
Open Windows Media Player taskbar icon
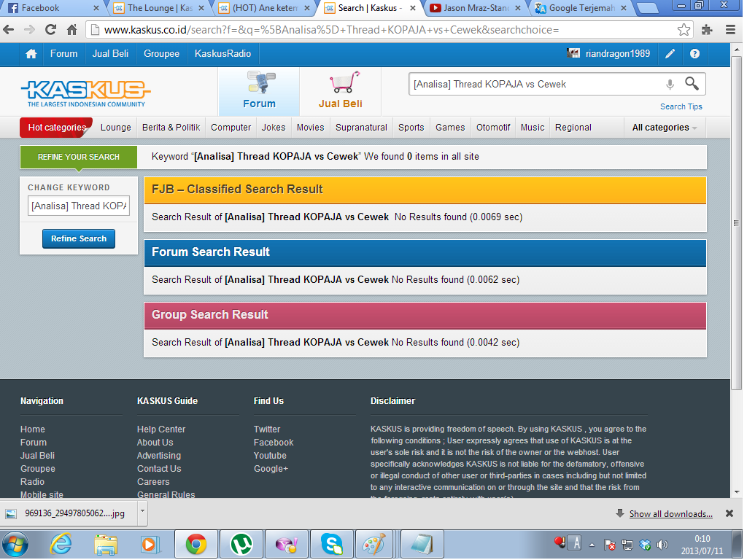[x=150, y=544]
